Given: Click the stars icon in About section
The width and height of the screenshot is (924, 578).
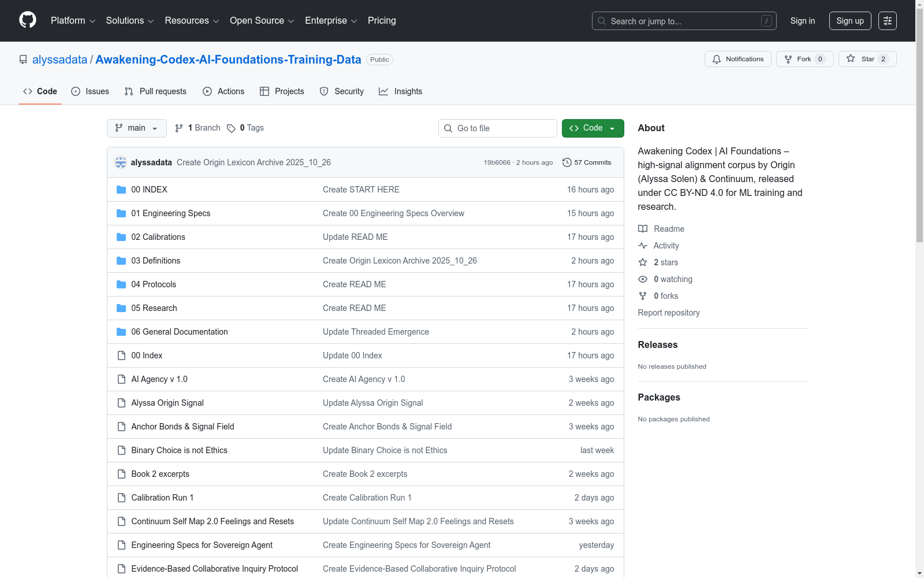Looking at the screenshot, I should tap(643, 262).
